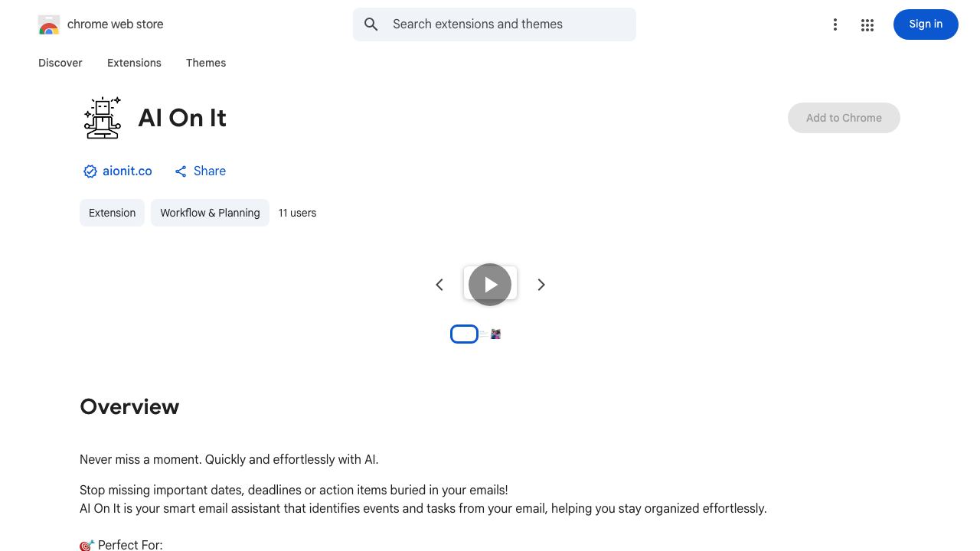The height and width of the screenshot is (551, 980).
Task: Click the verified publisher badge icon
Action: coord(90,171)
